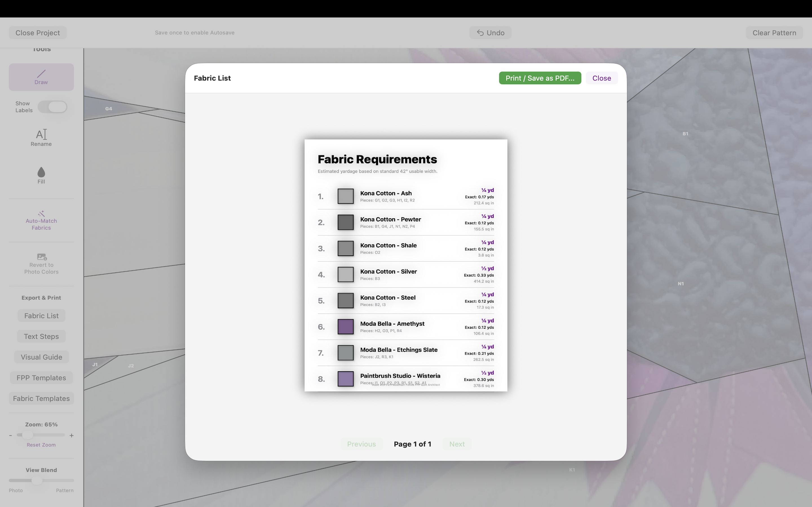The height and width of the screenshot is (507, 812).
Task: Click the minus zoom-out icon
Action: [x=11, y=435]
